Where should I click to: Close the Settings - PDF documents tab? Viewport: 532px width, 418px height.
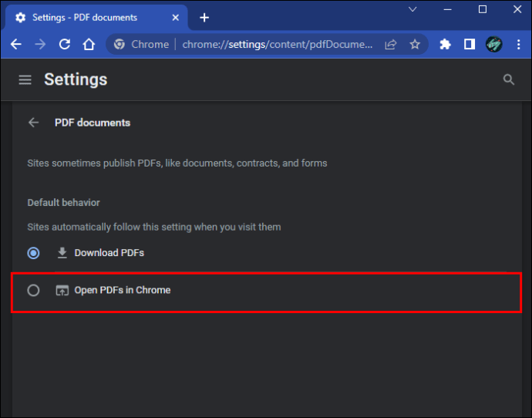pos(176,18)
